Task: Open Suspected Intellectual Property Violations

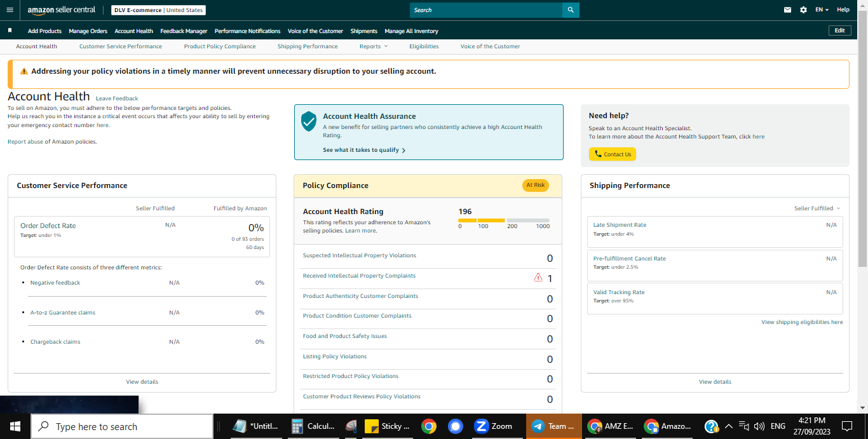Action: click(360, 255)
